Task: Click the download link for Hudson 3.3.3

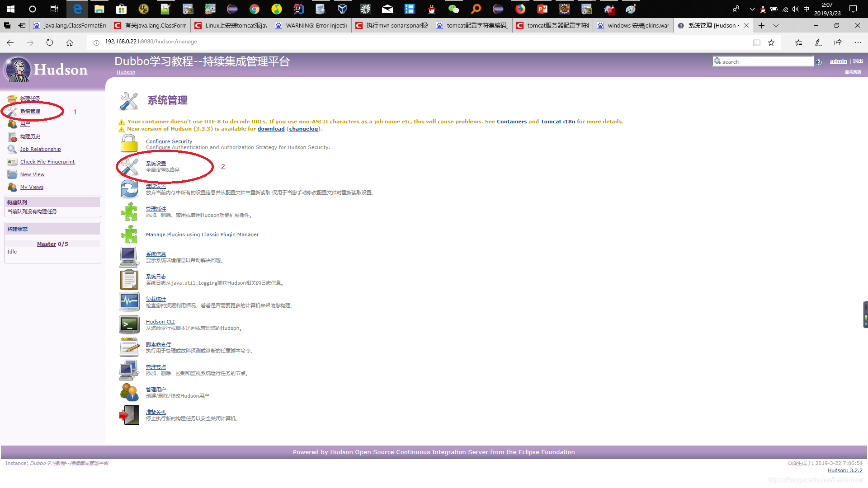Action: coord(271,129)
